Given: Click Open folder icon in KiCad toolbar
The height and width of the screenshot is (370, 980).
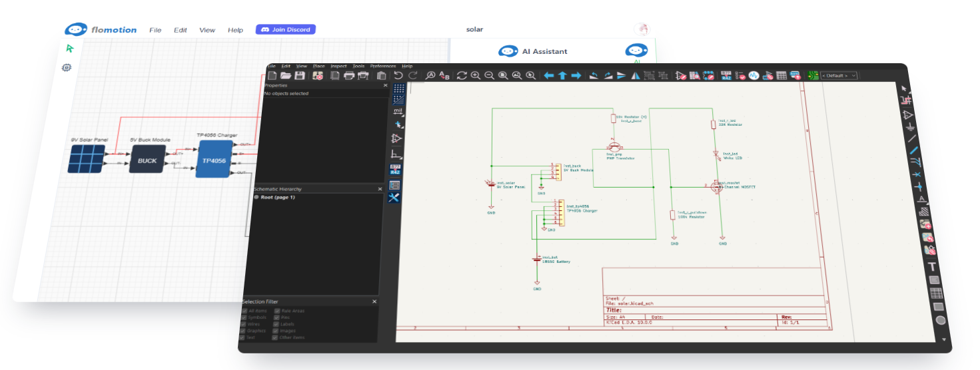Looking at the screenshot, I should coord(286,76).
